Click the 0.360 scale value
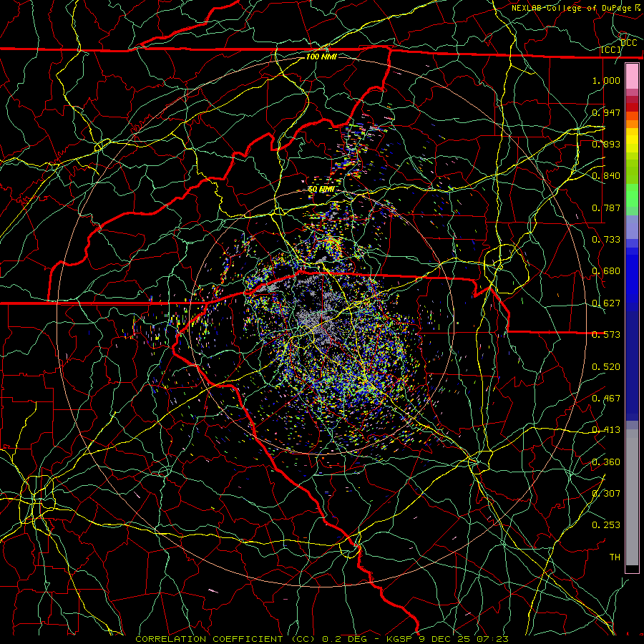Screen dimensions: 644x644 coord(606,462)
